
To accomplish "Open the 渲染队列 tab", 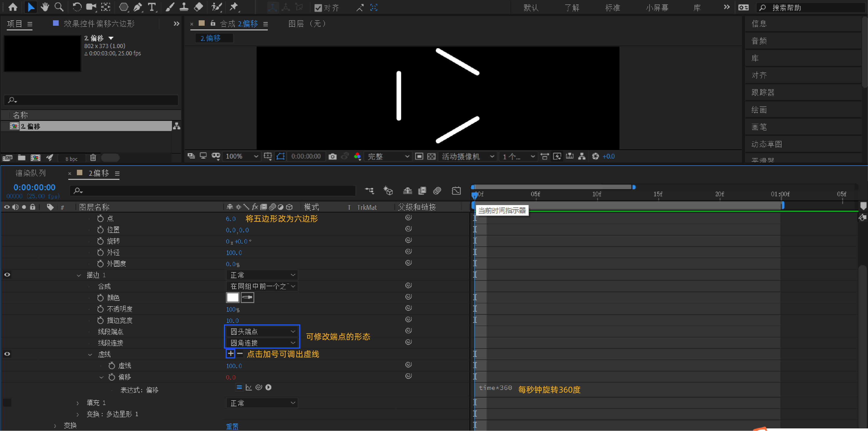I will coord(30,173).
